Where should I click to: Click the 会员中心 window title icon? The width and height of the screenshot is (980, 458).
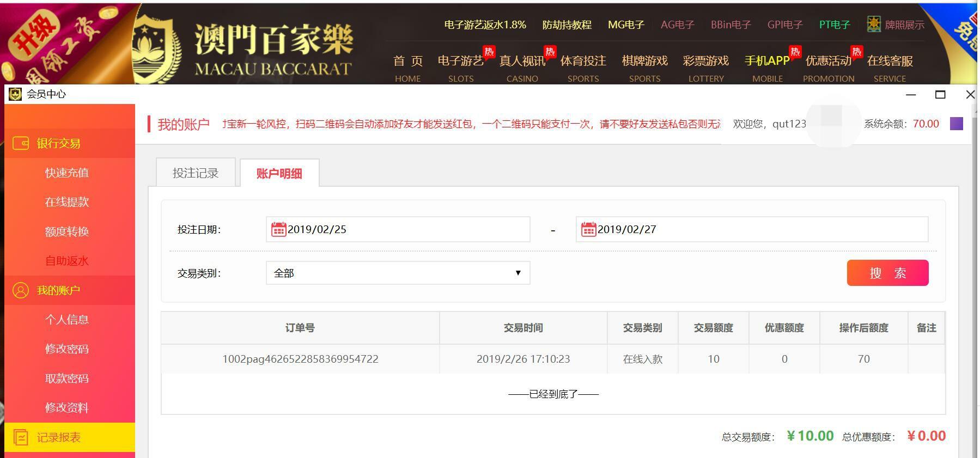[x=15, y=94]
